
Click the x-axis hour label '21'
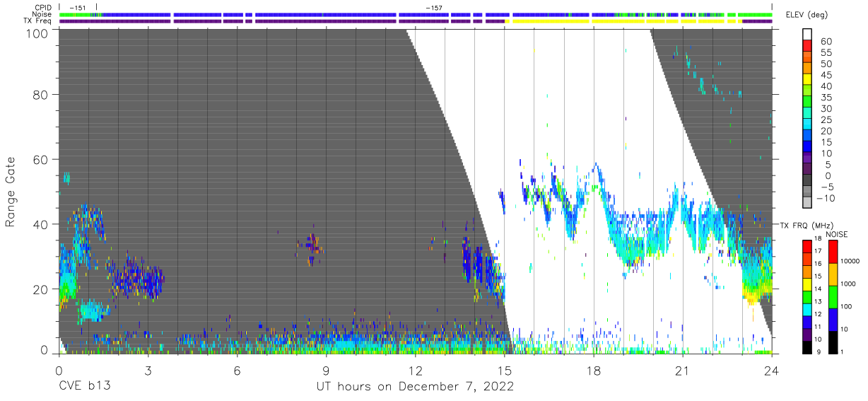click(683, 370)
